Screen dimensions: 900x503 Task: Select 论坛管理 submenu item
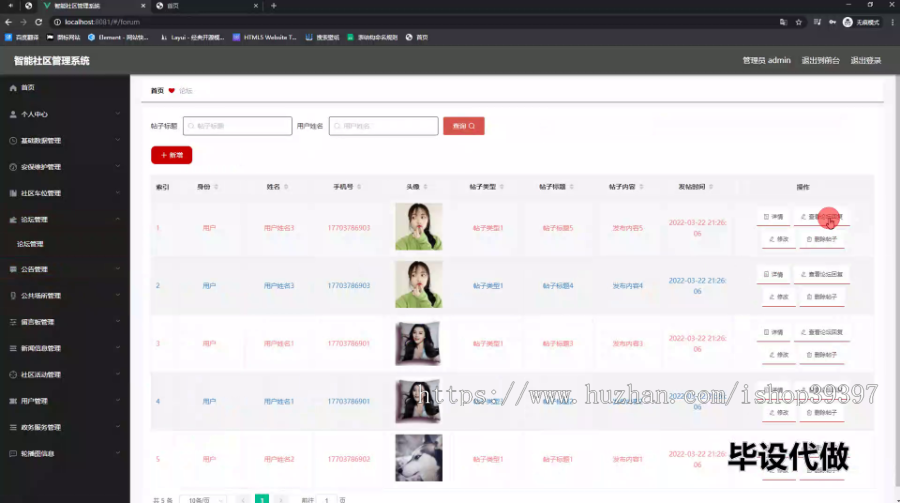coord(30,244)
